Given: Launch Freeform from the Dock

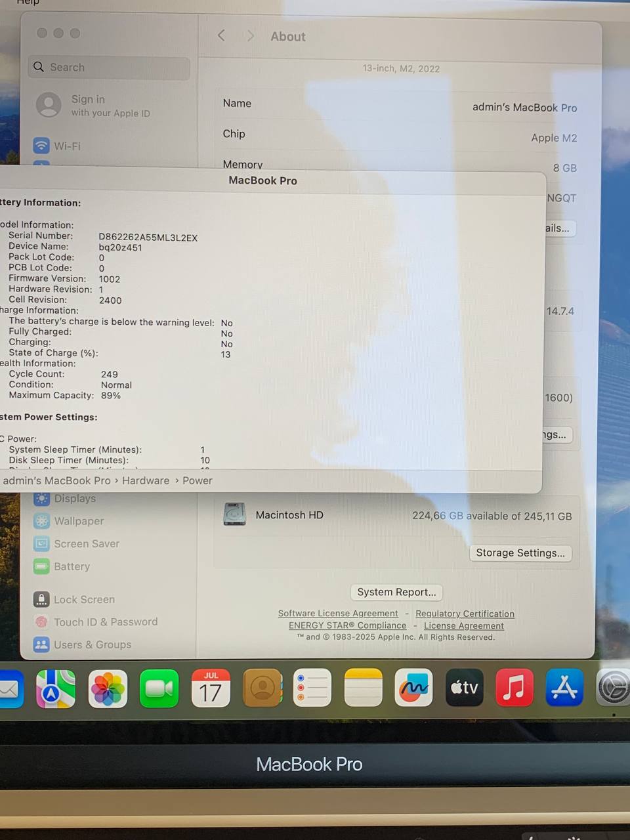Looking at the screenshot, I should tap(413, 688).
